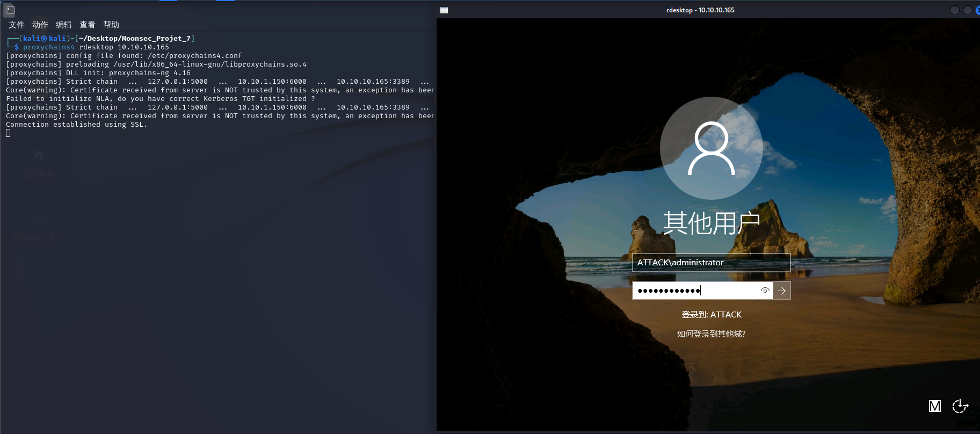Open the 动作 menu in the terminal
This screenshot has height=434, width=980.
pos(40,25)
